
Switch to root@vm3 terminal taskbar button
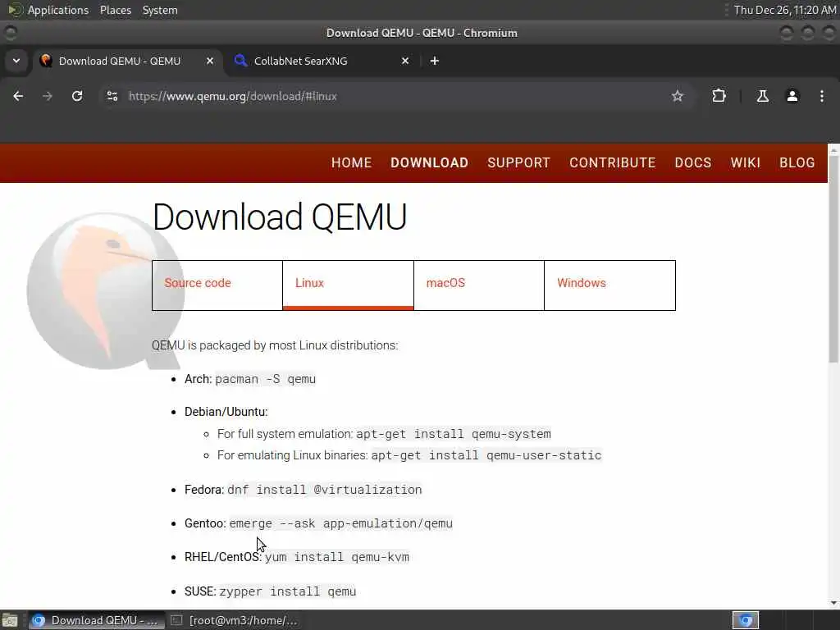pos(234,620)
